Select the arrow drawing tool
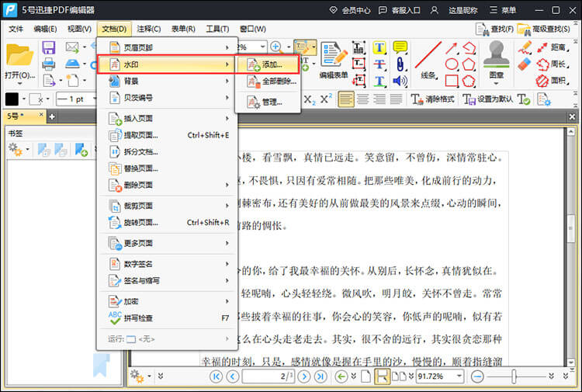The image size is (582, 392). 452,48
